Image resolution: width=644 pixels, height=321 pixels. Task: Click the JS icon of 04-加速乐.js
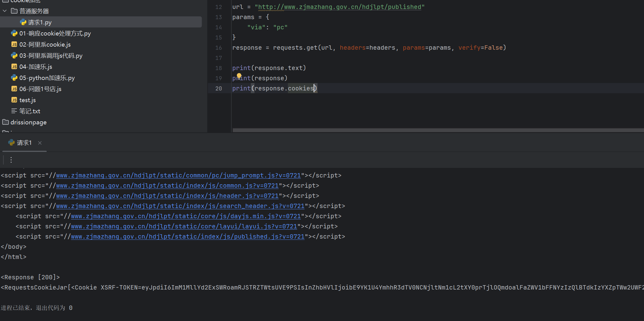[14, 67]
